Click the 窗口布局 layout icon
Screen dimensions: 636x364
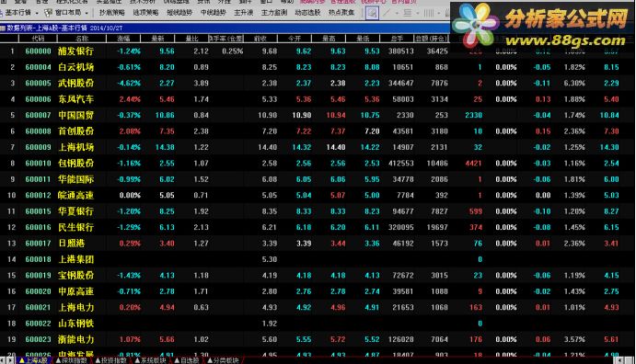coord(48,13)
